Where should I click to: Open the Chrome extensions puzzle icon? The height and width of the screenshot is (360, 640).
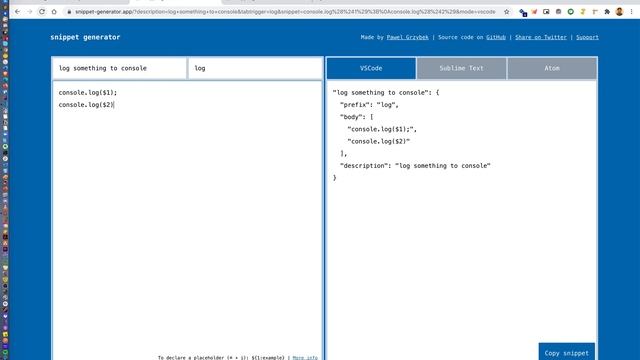pos(607,12)
